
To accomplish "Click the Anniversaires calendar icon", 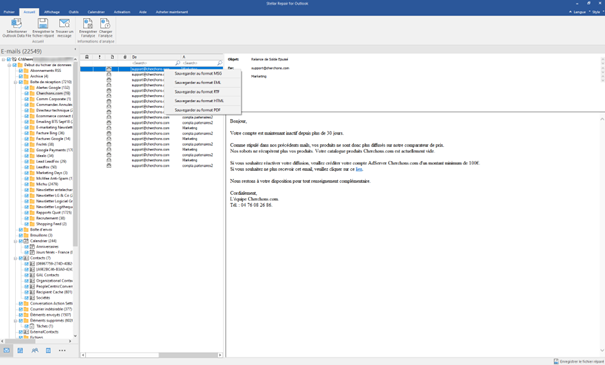I will [32, 247].
